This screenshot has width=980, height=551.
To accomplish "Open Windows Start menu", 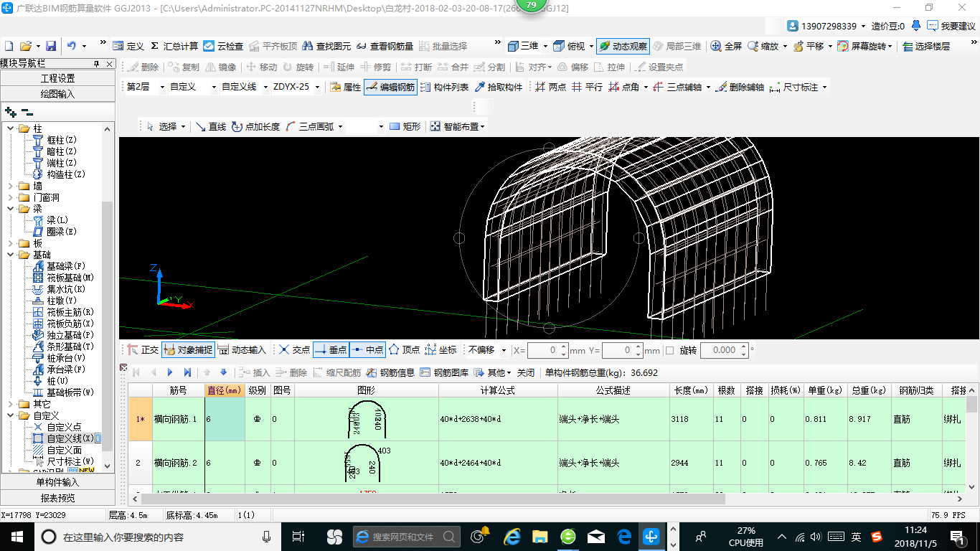I will (17, 536).
